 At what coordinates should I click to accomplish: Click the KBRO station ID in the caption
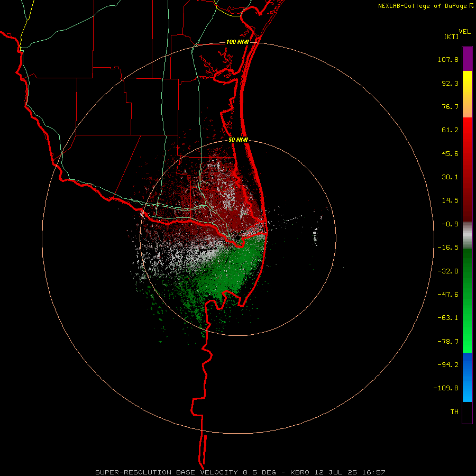[300, 472]
